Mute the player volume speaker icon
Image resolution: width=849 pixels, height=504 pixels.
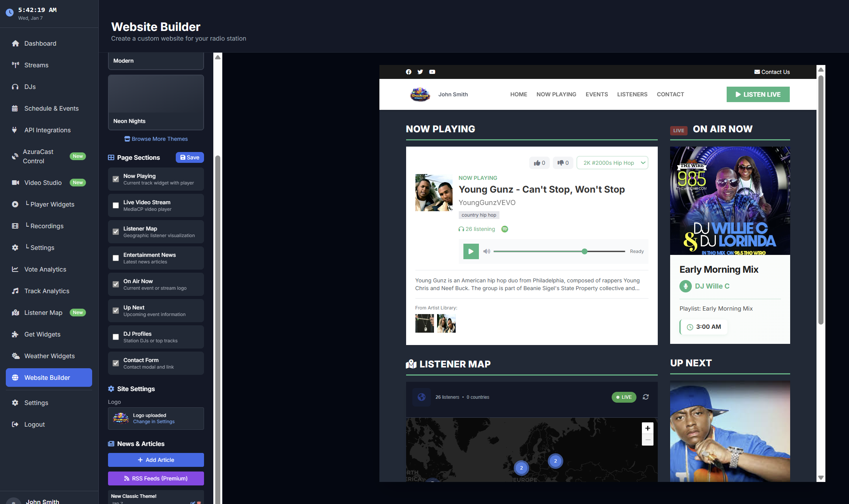click(487, 251)
